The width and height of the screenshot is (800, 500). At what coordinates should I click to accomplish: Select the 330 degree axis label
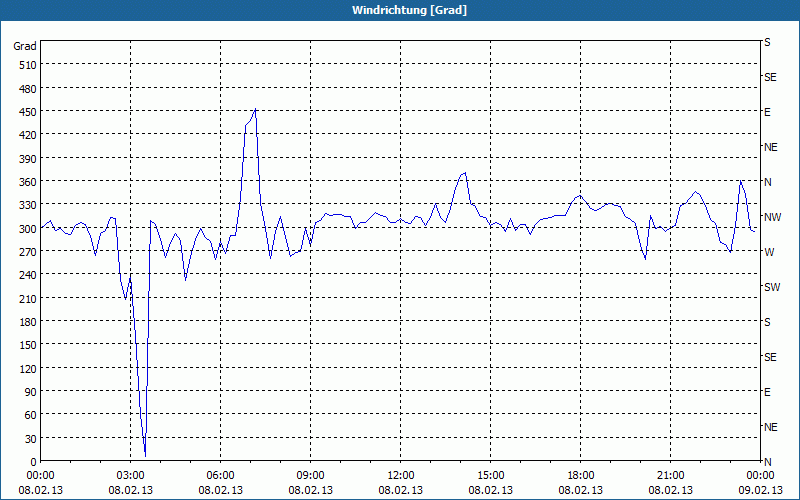click(28, 205)
